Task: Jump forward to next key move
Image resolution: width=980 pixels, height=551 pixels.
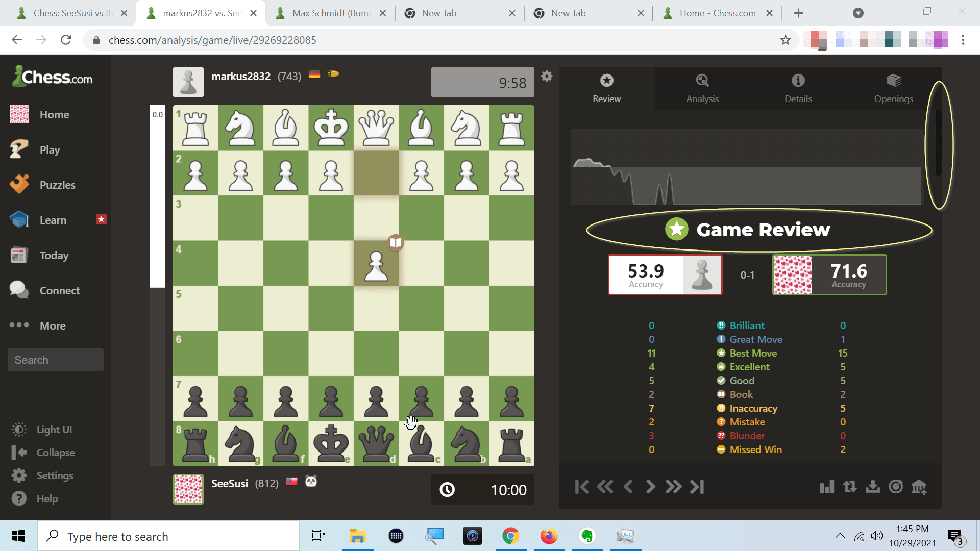Action: [x=673, y=487]
